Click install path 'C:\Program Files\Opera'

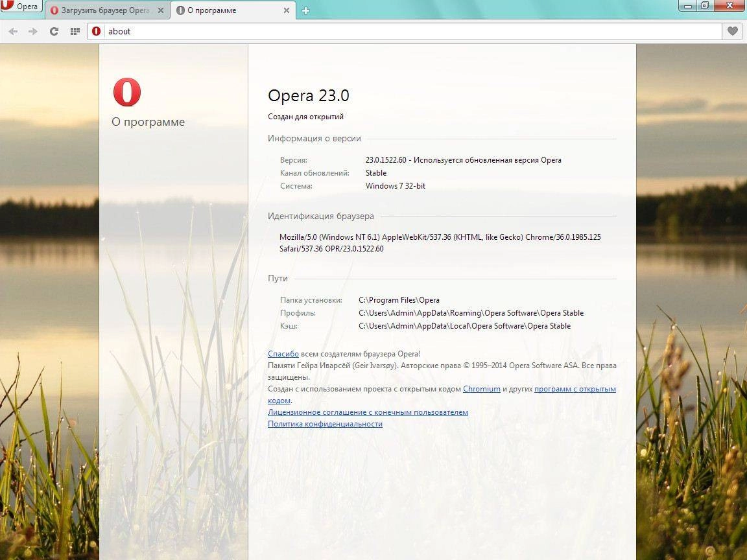(x=399, y=300)
